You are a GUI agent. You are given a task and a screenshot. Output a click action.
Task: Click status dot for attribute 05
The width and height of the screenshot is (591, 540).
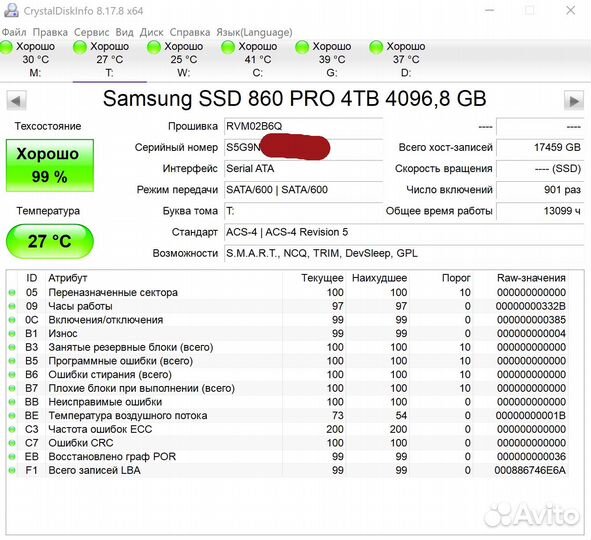pyautogui.click(x=12, y=293)
